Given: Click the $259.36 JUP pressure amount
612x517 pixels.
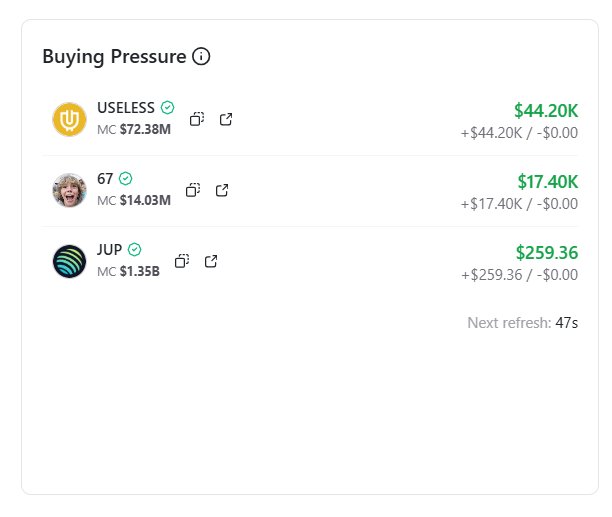Looking at the screenshot, I should click(x=546, y=252).
